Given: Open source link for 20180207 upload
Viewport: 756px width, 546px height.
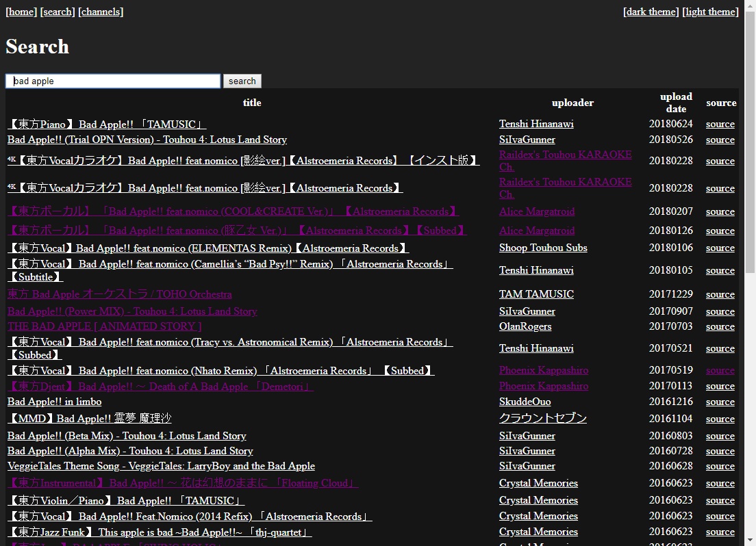Looking at the screenshot, I should (x=720, y=211).
